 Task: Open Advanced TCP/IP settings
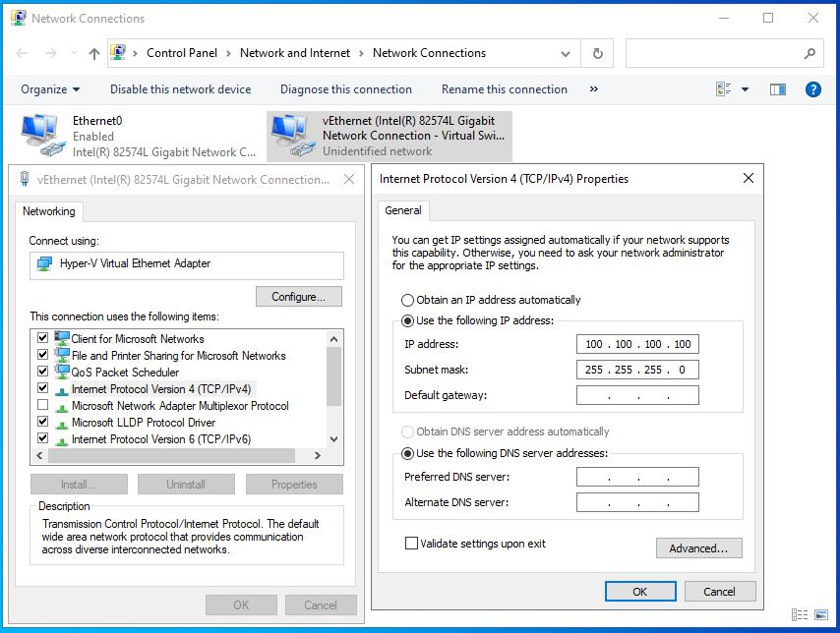click(698, 548)
